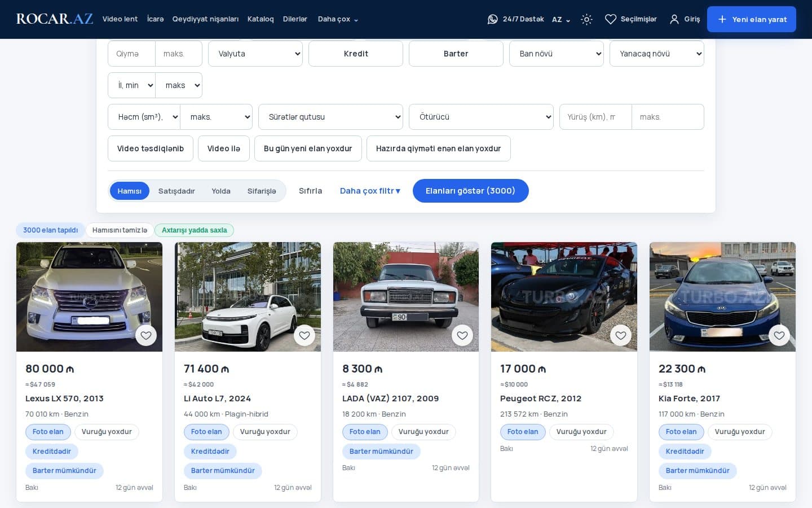Favorite the LADA (VAZ) 2107 listing
The image size is (812, 508).
pyautogui.click(x=462, y=335)
